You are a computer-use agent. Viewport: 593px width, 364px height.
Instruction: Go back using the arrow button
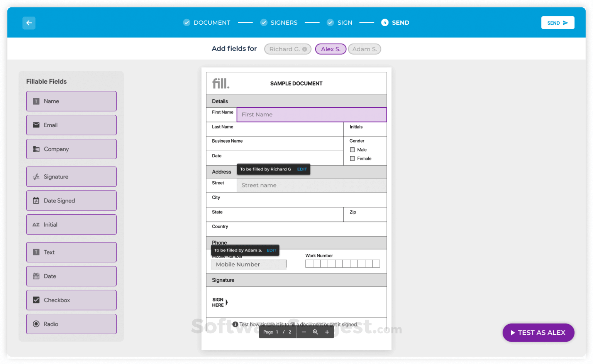[29, 23]
